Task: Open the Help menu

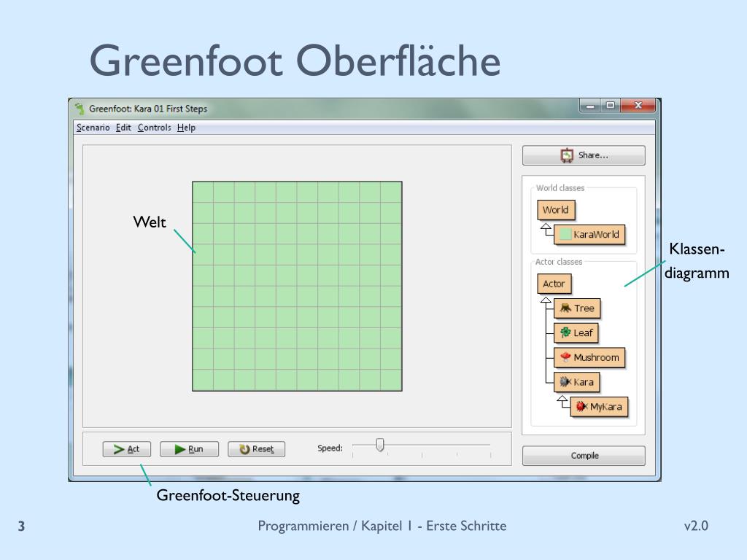Action: [186, 128]
